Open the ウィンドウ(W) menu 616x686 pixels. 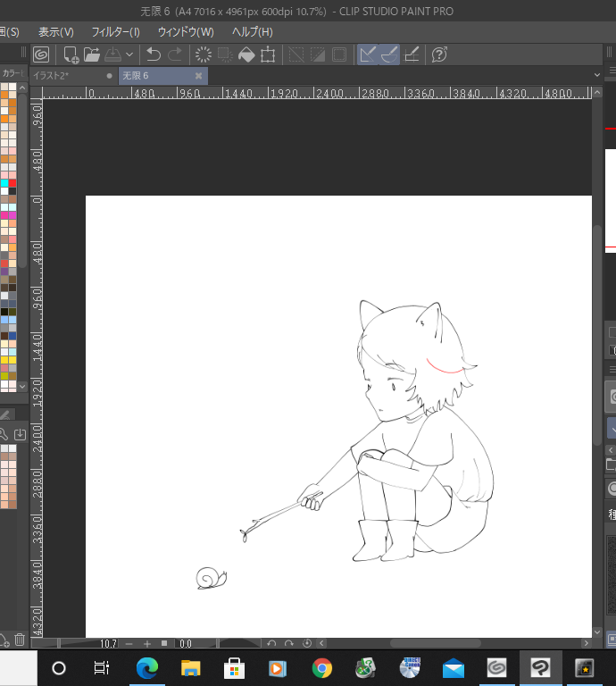point(186,32)
